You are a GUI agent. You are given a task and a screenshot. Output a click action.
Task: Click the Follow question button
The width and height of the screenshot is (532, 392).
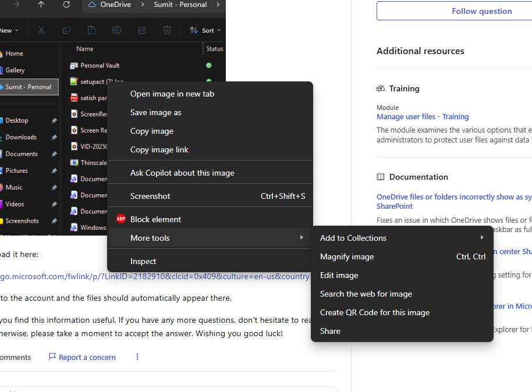coord(455,11)
